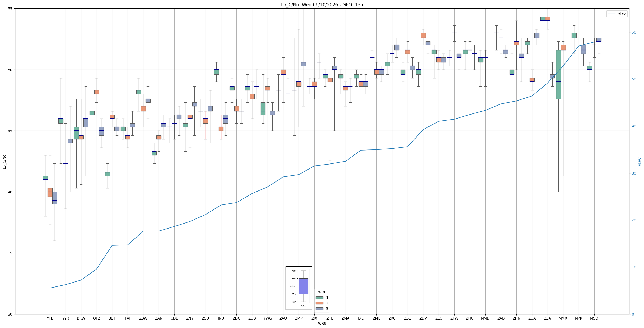Click the orange WRE 2 legend swatch
Screen dimensions: 644x328
pos(319,303)
